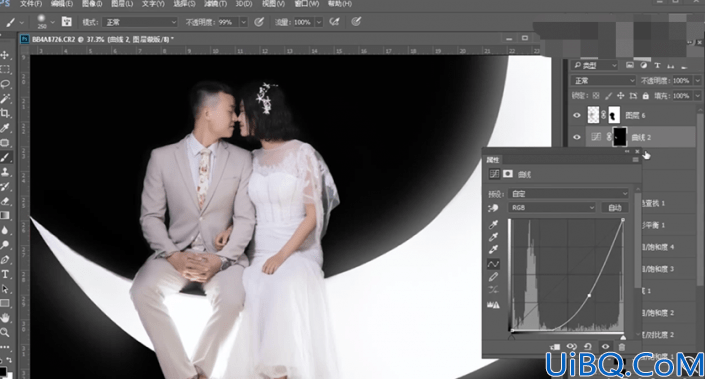
Task: Select the Brush tool in left toolbar
Action: pos(5,157)
